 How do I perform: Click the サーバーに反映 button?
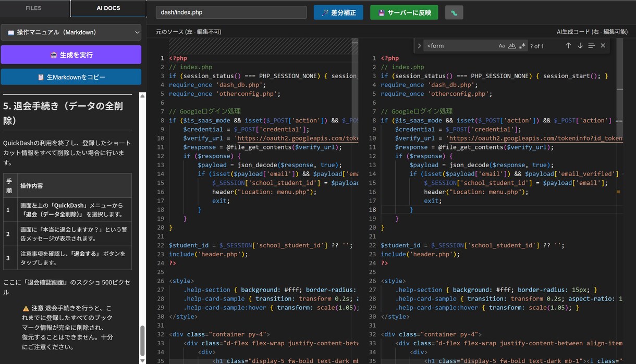click(404, 12)
